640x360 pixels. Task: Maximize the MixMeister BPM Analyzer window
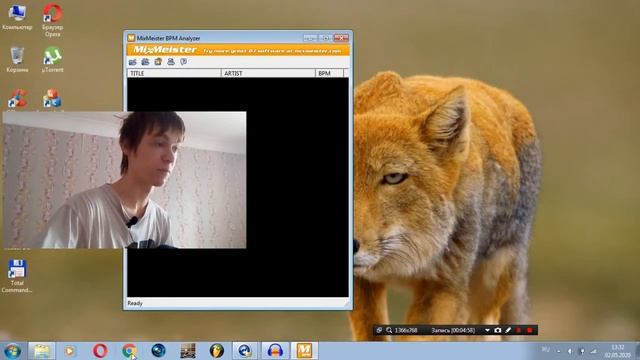(325, 38)
